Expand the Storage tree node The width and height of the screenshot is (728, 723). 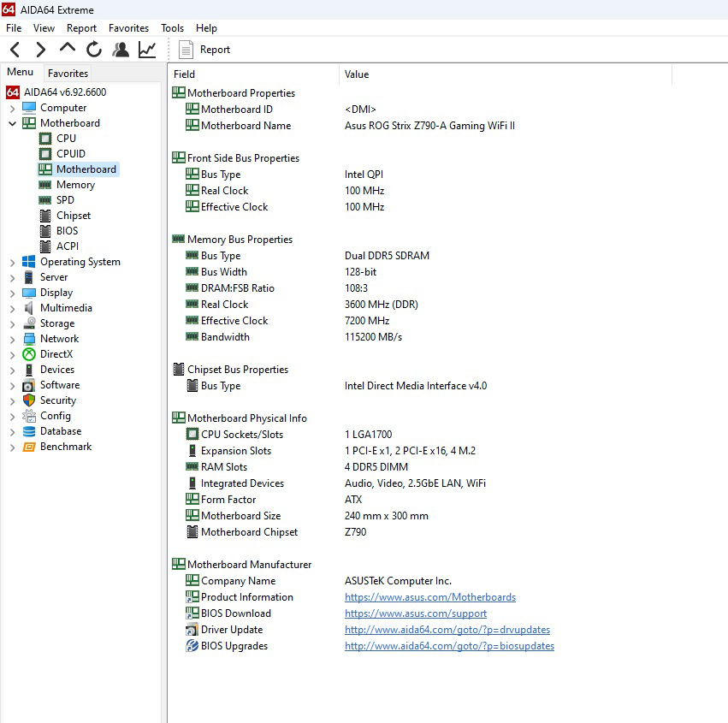tap(13, 324)
